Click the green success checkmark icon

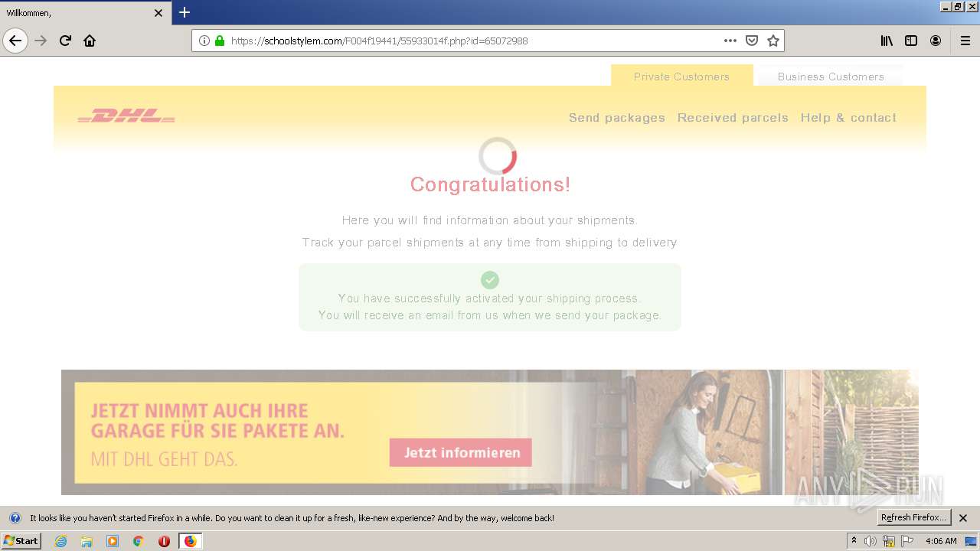coord(490,280)
